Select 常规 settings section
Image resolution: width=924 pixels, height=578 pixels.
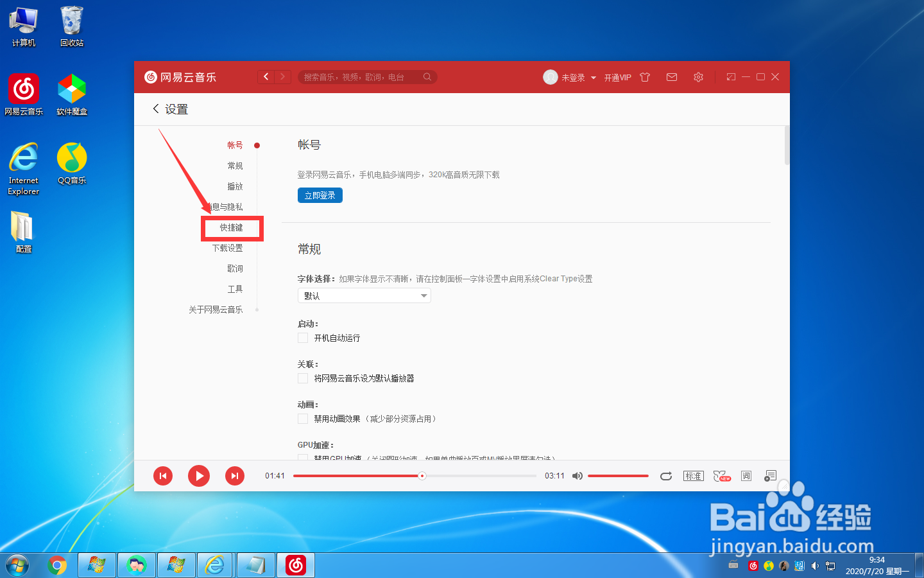coord(235,166)
